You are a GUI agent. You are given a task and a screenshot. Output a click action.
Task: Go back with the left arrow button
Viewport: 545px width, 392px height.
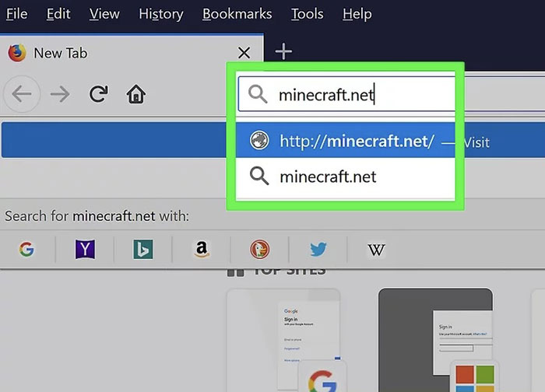pos(22,94)
